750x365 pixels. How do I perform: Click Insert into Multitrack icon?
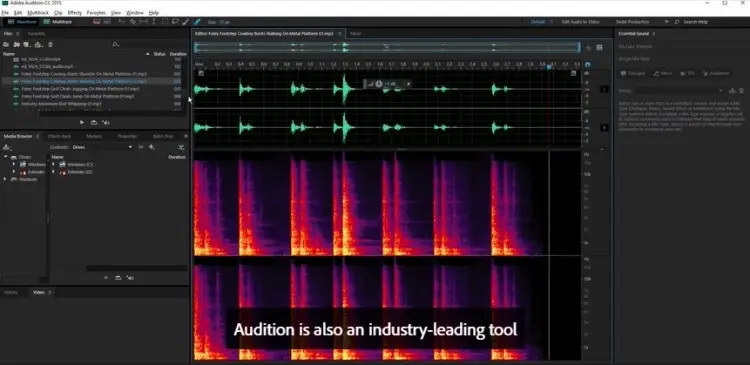click(39, 44)
